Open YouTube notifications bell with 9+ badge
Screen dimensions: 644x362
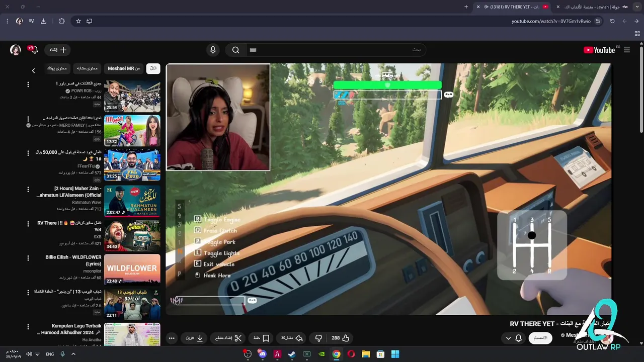pyautogui.click(x=34, y=50)
